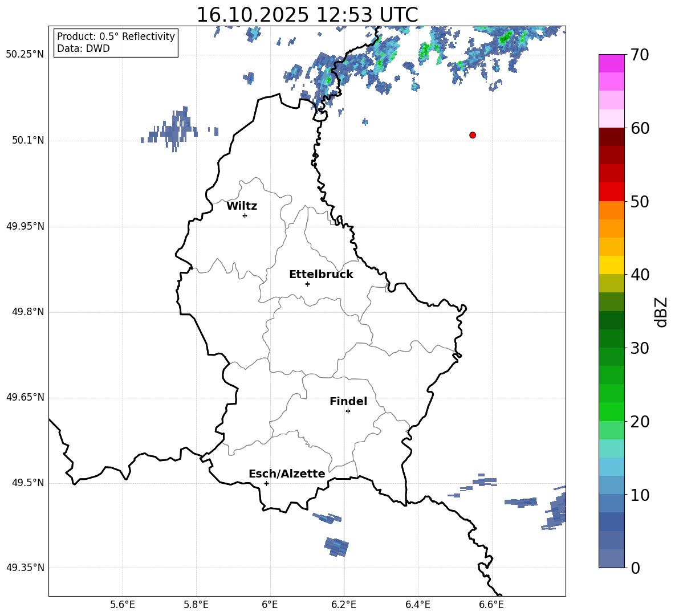The height and width of the screenshot is (616, 675).
Task: Pick the bright red swatch above 50 dBZ
Action: click(612, 191)
